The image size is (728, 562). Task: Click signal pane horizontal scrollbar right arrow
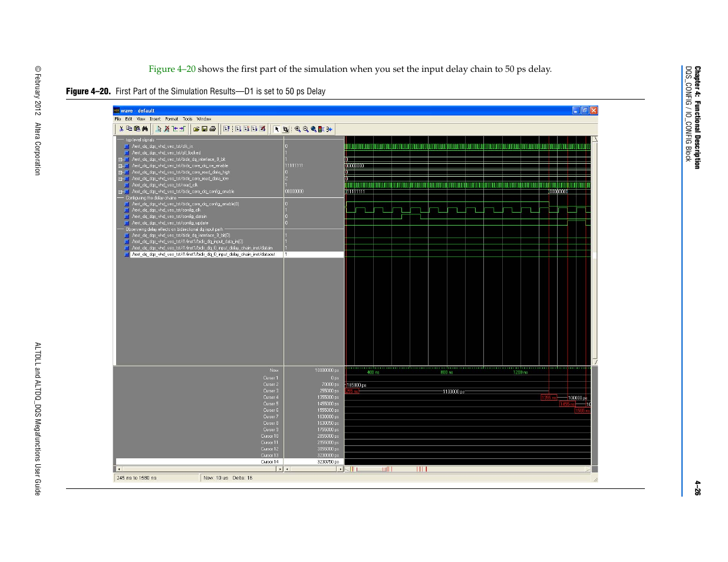tap(280, 469)
